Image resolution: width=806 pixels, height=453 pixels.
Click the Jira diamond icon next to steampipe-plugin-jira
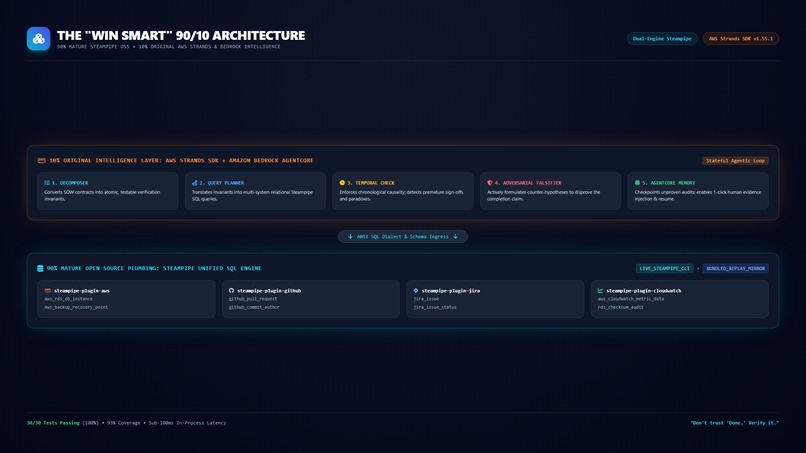(416, 291)
